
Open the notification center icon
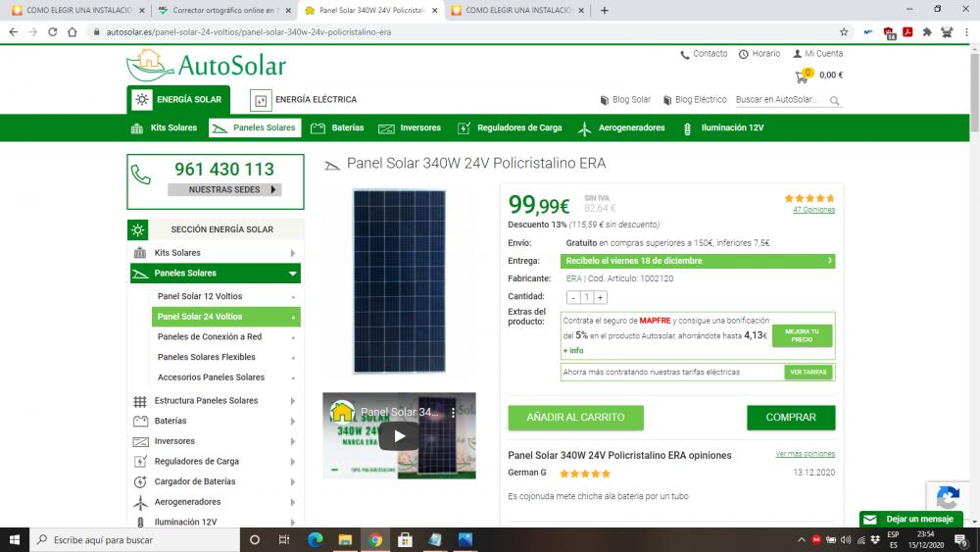[960, 539]
